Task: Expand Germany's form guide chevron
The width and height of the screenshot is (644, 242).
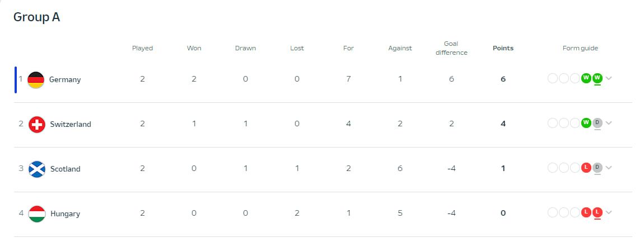Action: point(609,78)
